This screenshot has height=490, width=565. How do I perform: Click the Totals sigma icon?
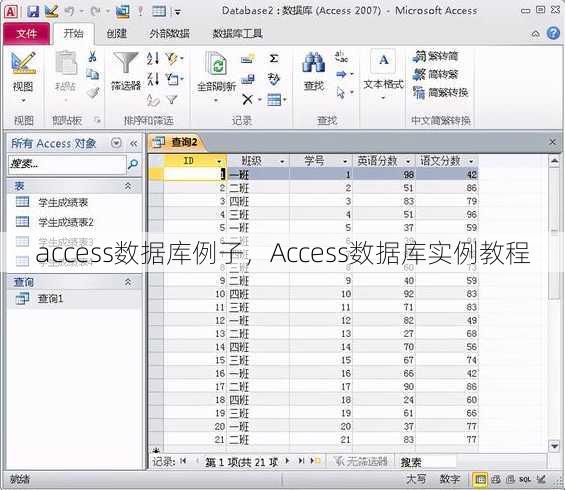coord(273,58)
